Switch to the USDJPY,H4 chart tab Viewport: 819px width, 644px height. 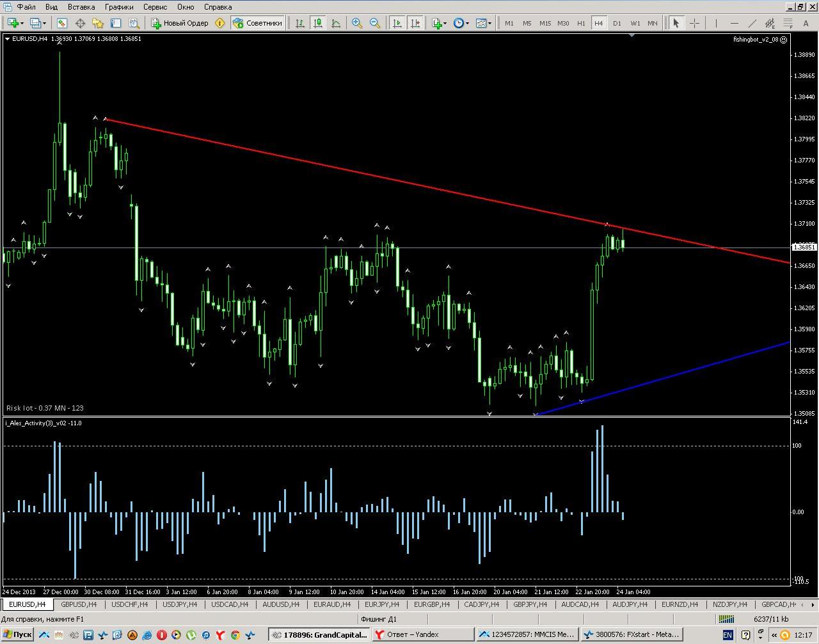coord(181,604)
